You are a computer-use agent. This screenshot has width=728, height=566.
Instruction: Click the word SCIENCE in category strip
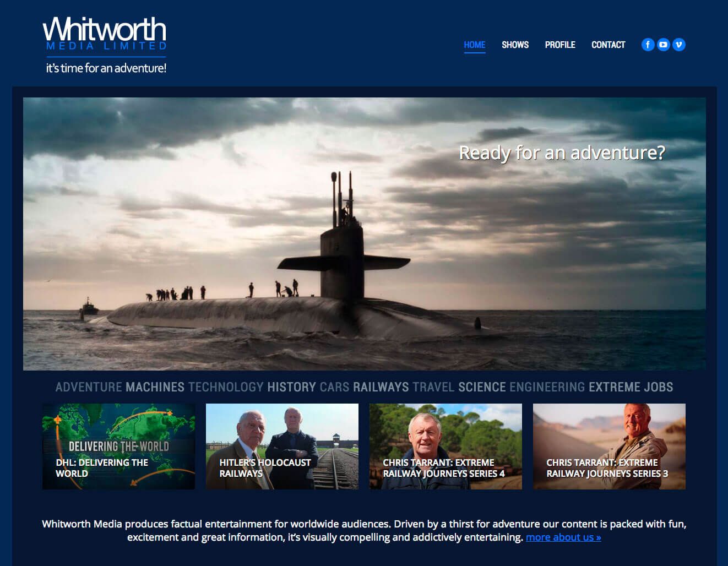[x=482, y=387]
